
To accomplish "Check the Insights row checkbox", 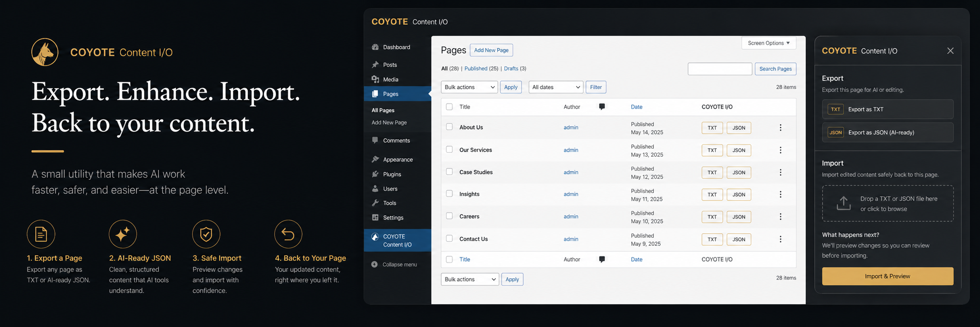I will click(x=449, y=193).
